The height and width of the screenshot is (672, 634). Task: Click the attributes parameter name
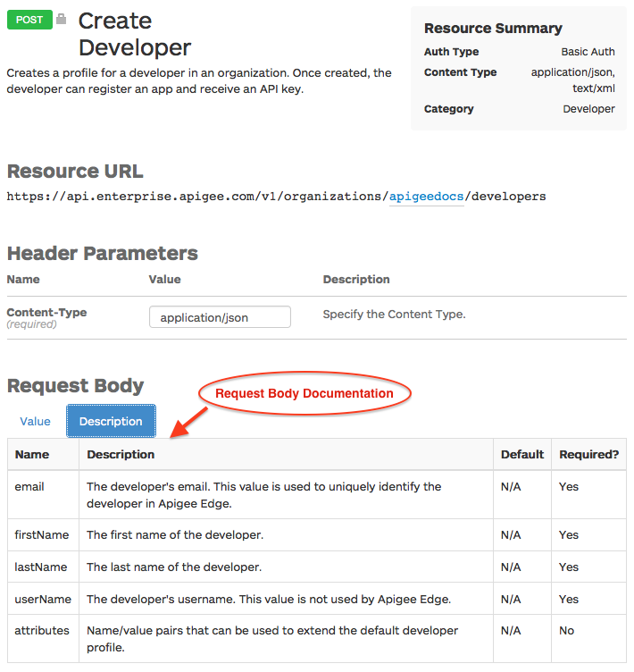pyautogui.click(x=42, y=630)
